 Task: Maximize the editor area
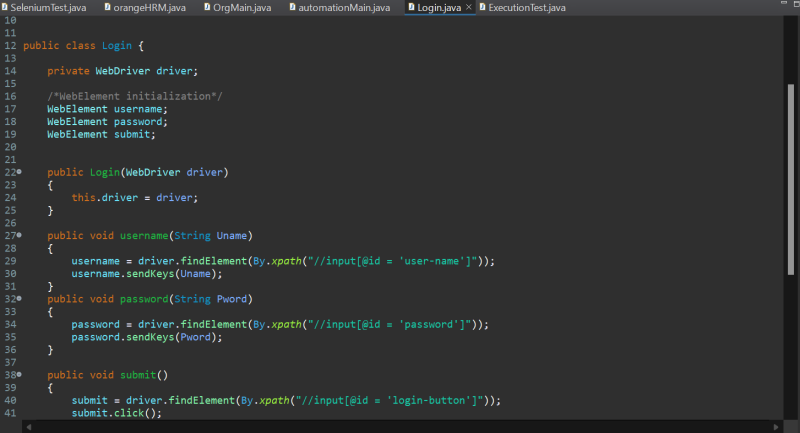coord(796,4)
